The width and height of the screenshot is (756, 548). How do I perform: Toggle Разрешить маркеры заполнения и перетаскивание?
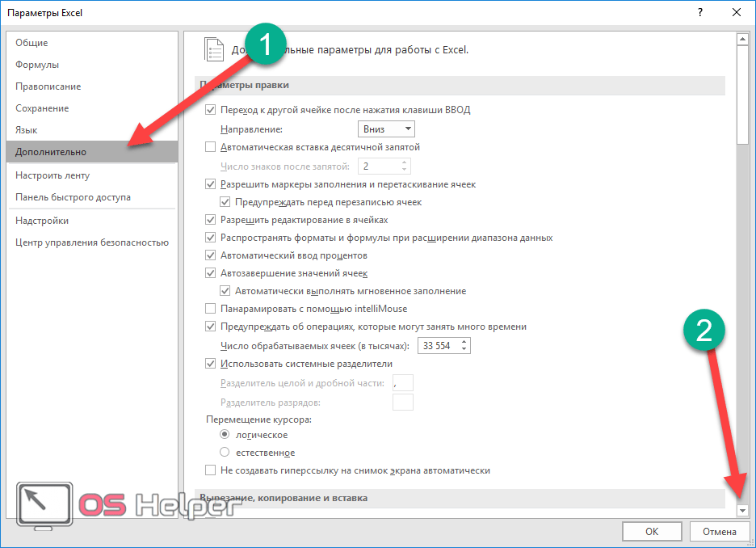(210, 183)
